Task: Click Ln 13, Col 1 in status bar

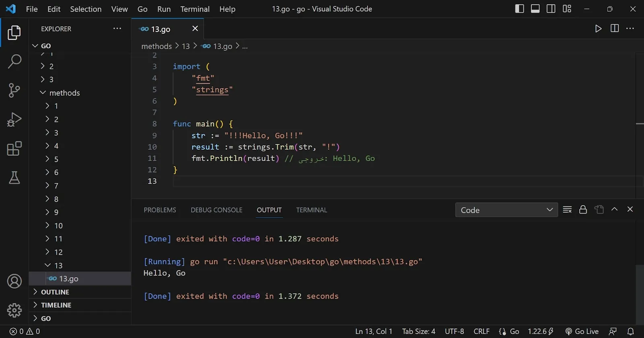Action: click(374, 332)
